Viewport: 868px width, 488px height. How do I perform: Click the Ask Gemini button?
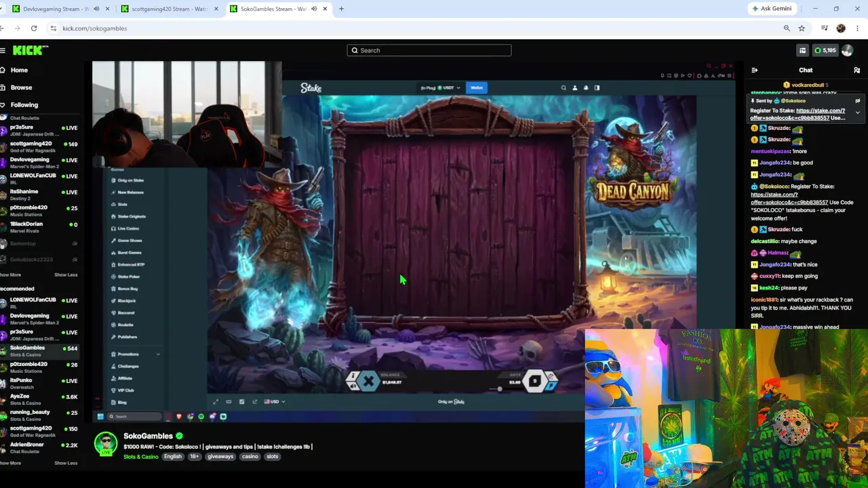pos(772,9)
